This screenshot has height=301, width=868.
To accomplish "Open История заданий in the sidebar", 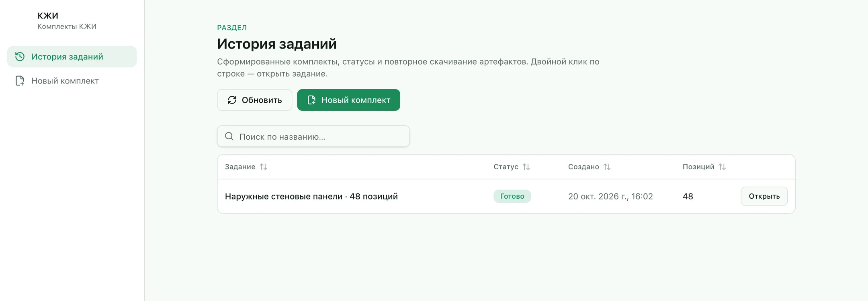I will point(72,57).
